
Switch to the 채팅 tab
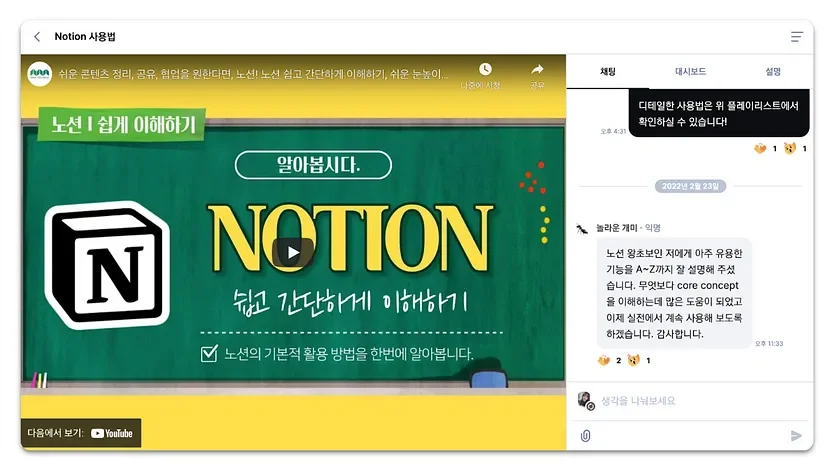[x=608, y=72]
